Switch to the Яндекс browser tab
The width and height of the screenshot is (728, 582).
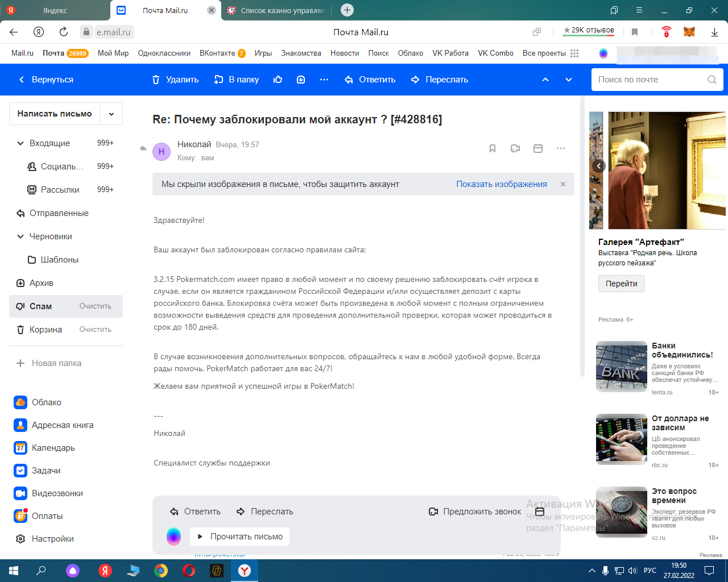tap(55, 10)
